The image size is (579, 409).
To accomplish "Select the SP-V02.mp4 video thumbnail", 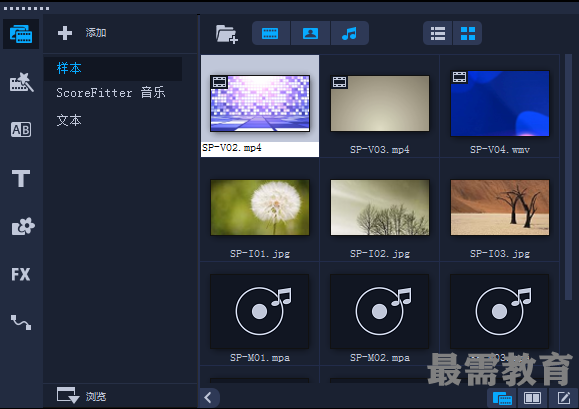I will pos(260,103).
